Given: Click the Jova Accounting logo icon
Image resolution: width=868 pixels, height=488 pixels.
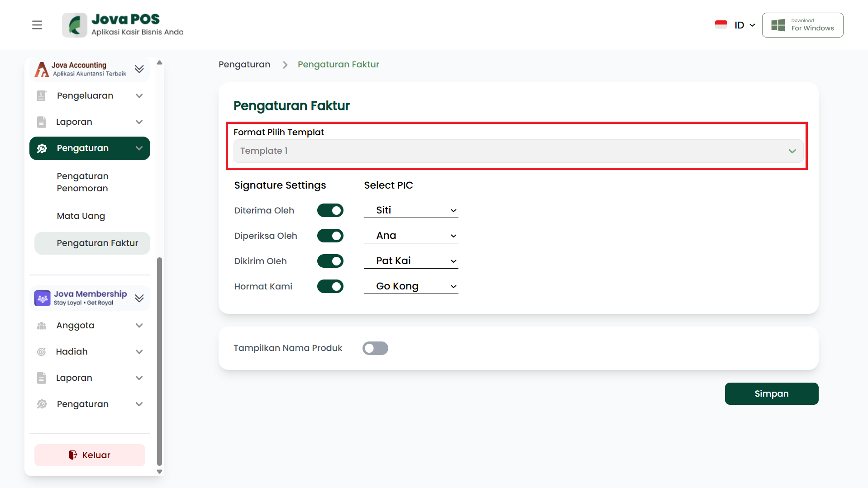Looking at the screenshot, I should tap(42, 69).
